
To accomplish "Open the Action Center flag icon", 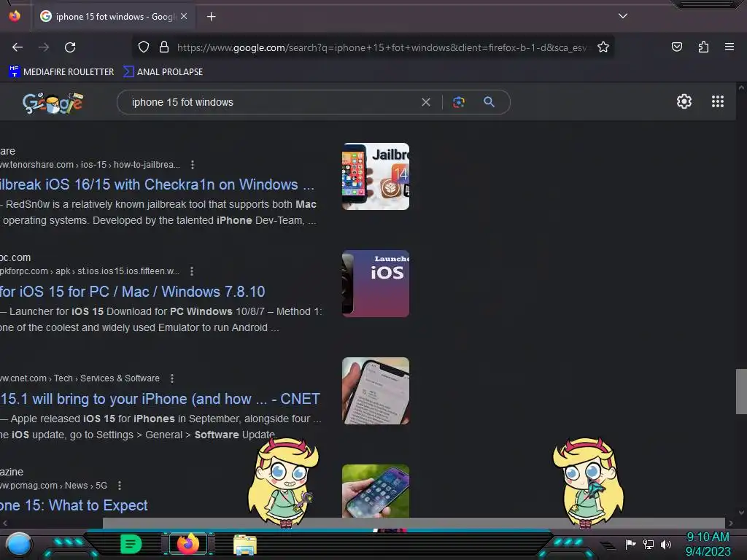I will (630, 544).
